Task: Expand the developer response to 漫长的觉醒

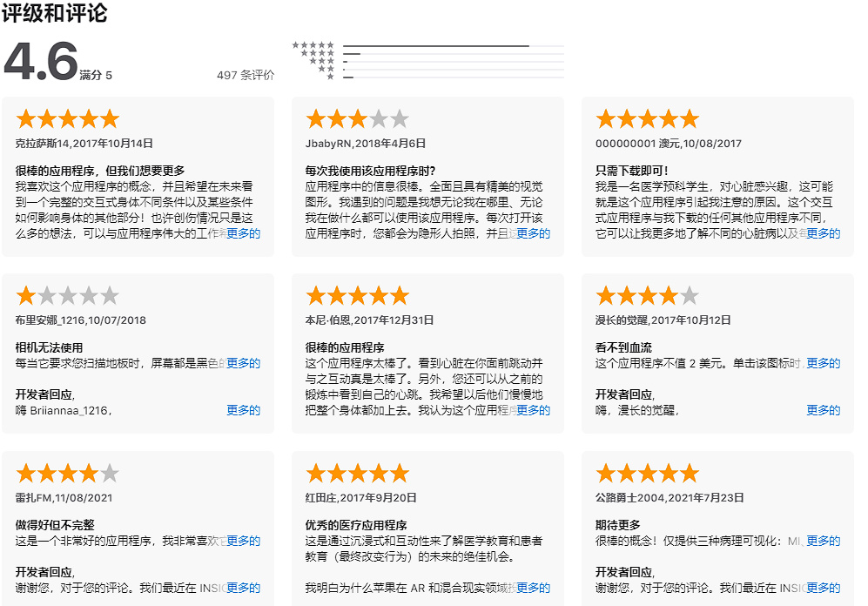Action: pyautogui.click(x=823, y=410)
